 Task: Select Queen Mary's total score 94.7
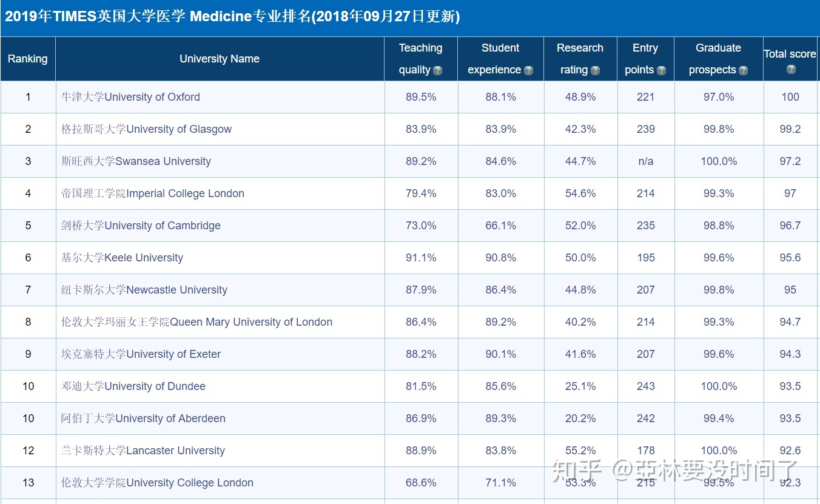(x=790, y=322)
